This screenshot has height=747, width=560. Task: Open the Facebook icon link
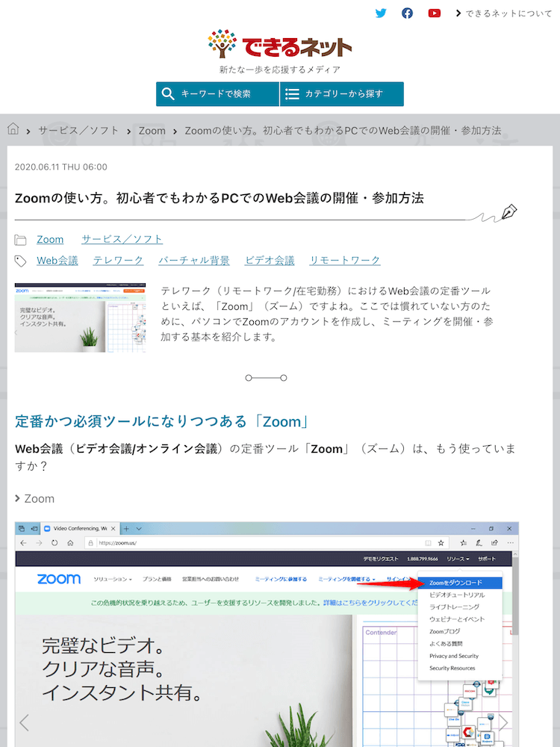[x=407, y=13]
